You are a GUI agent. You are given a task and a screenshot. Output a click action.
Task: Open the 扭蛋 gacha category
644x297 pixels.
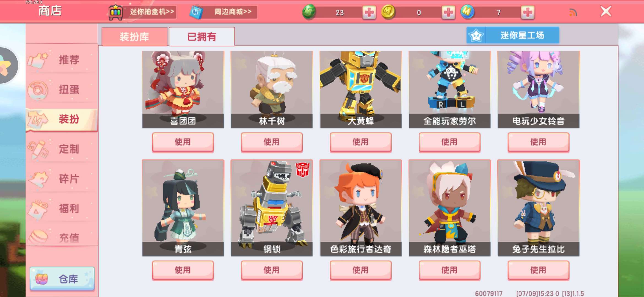click(62, 89)
